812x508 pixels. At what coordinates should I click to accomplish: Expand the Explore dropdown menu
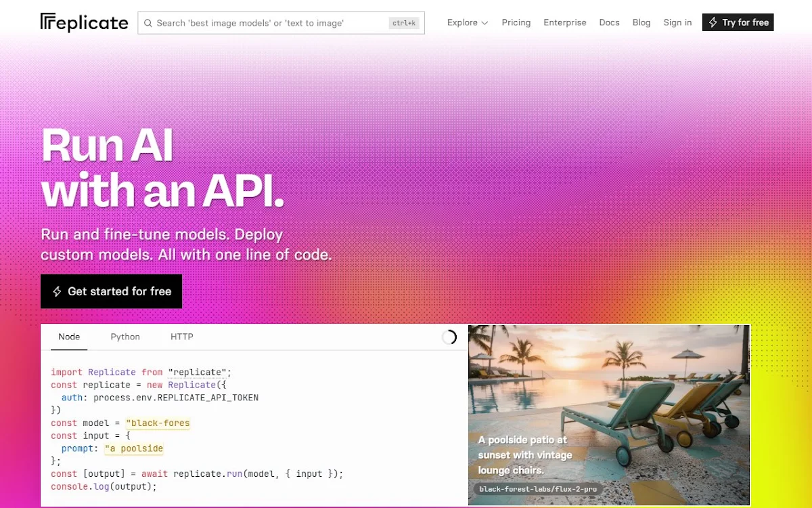click(x=468, y=22)
